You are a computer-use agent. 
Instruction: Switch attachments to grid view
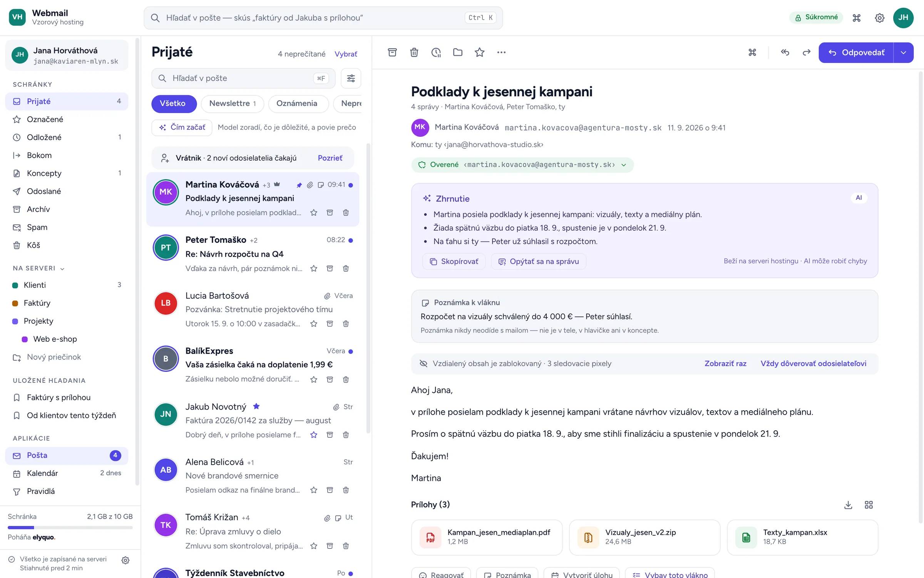tap(869, 505)
